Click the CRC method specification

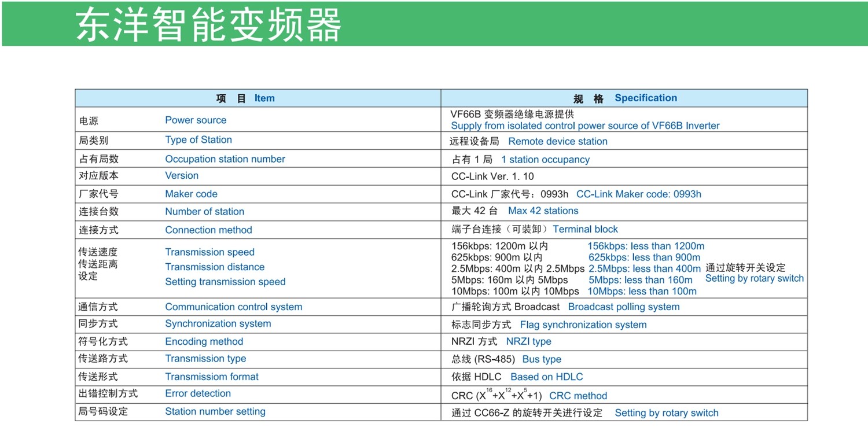coord(578,396)
